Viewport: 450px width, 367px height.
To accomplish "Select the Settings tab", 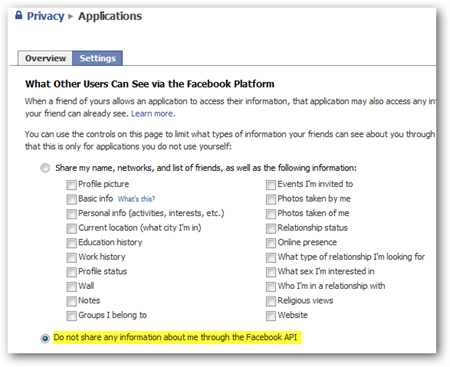I will point(97,58).
